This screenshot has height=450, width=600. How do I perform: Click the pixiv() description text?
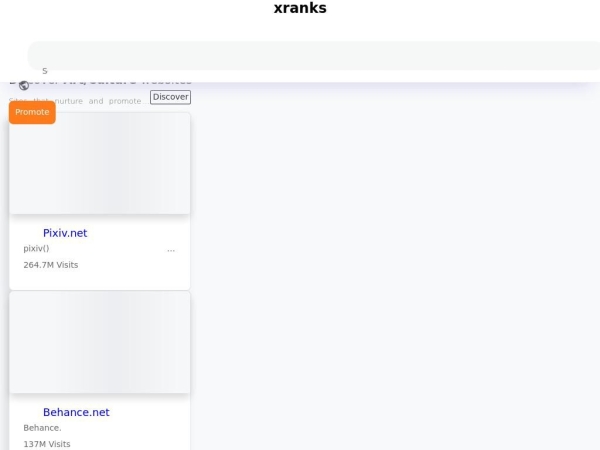36,249
